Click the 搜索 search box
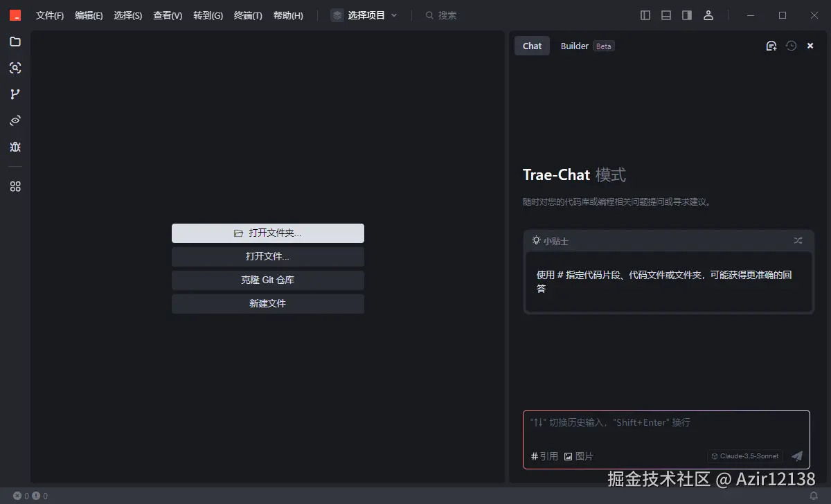Viewport: 831px width, 504px height. (441, 15)
